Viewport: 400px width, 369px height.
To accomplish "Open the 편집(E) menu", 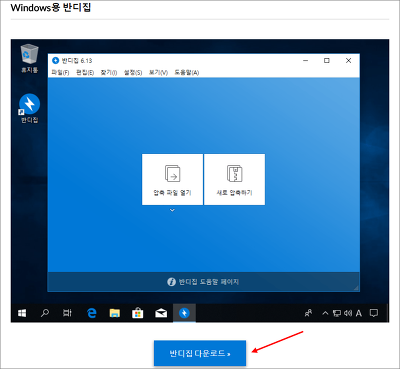I will pos(85,72).
